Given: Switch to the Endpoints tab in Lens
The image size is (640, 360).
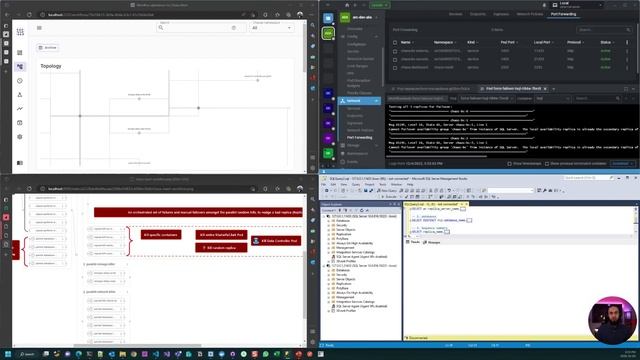Looking at the screenshot, I should [x=478, y=14].
